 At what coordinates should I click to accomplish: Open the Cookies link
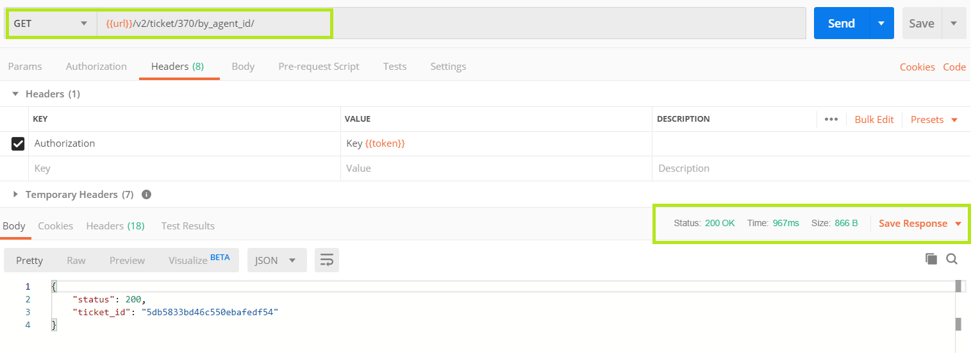tap(917, 67)
